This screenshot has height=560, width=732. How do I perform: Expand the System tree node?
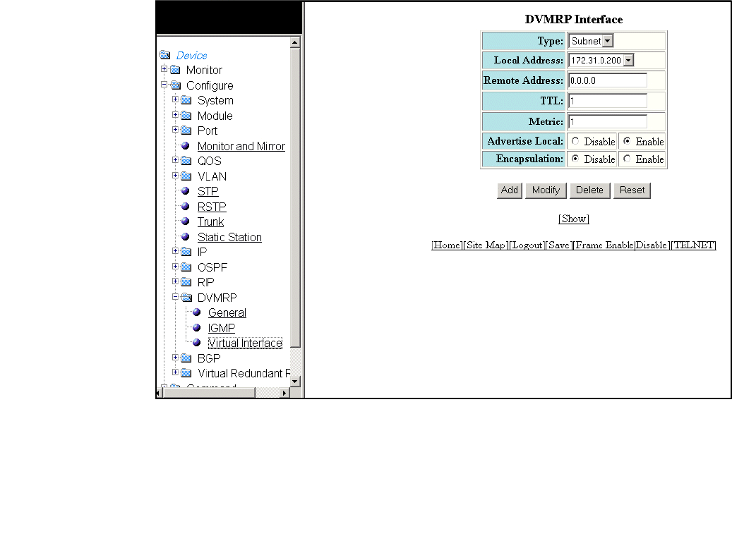(175, 99)
